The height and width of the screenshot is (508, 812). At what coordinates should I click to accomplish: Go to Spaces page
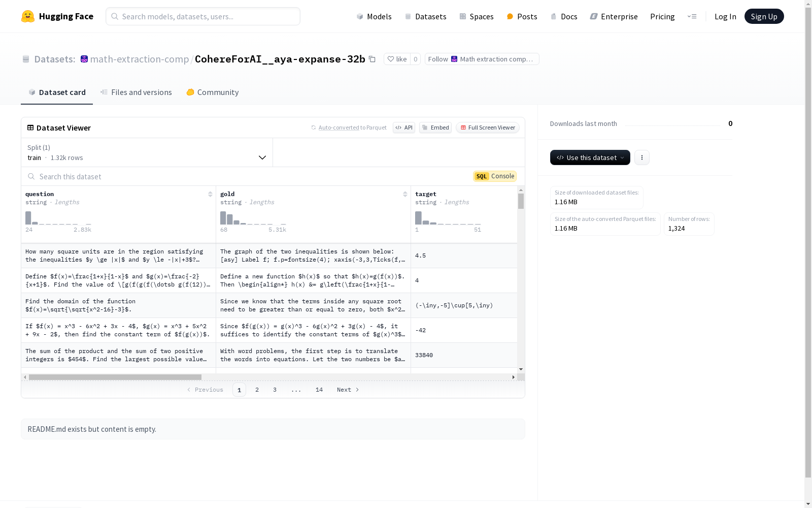477,16
